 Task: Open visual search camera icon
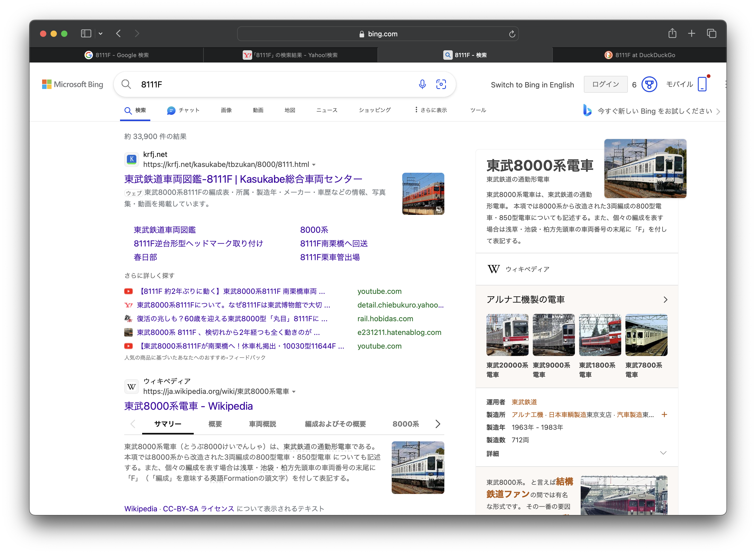tap(441, 84)
